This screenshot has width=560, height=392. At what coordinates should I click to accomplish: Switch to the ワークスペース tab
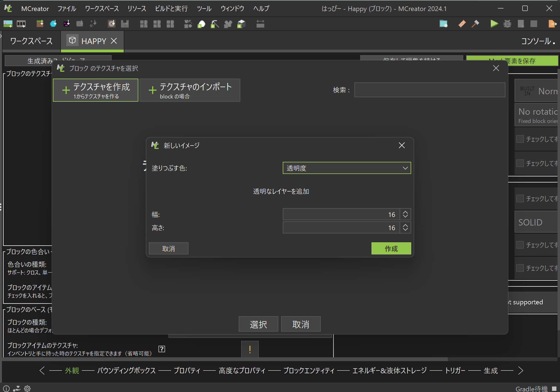[31, 41]
